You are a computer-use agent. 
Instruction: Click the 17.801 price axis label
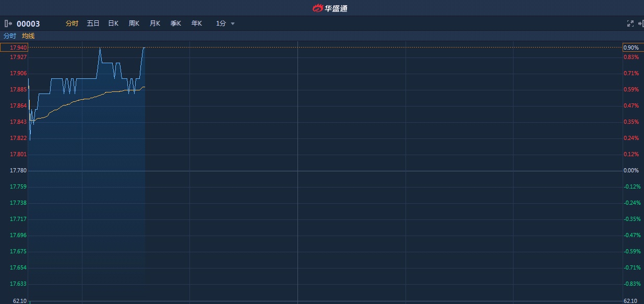tap(18, 154)
